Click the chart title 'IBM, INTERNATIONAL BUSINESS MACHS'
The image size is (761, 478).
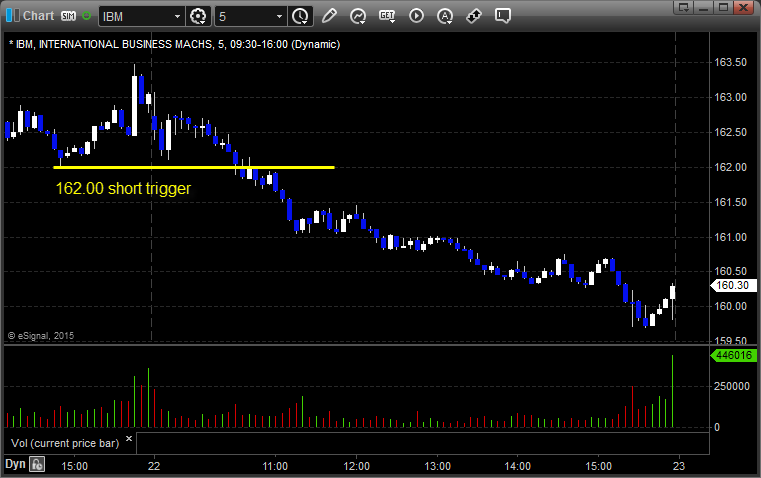click(114, 44)
